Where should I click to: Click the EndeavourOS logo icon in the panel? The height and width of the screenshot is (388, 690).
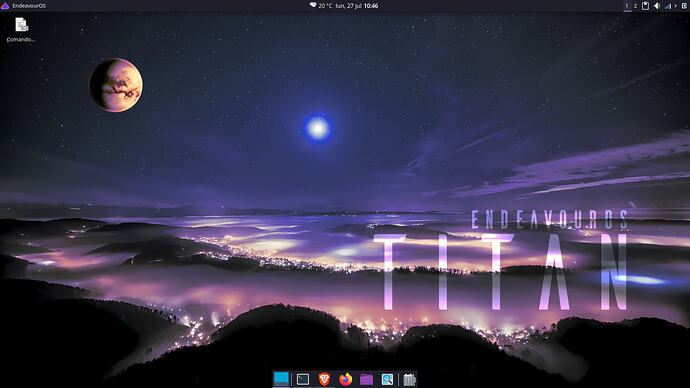[5, 6]
